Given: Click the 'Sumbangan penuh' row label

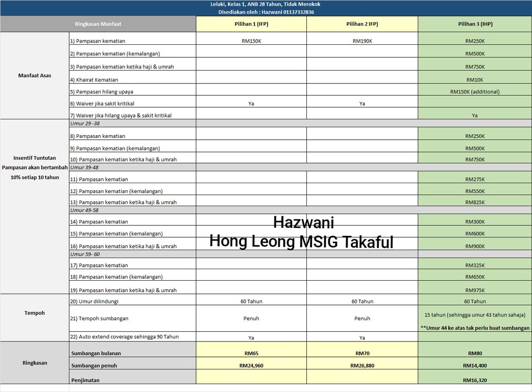Looking at the screenshot, I should tap(93, 366).
